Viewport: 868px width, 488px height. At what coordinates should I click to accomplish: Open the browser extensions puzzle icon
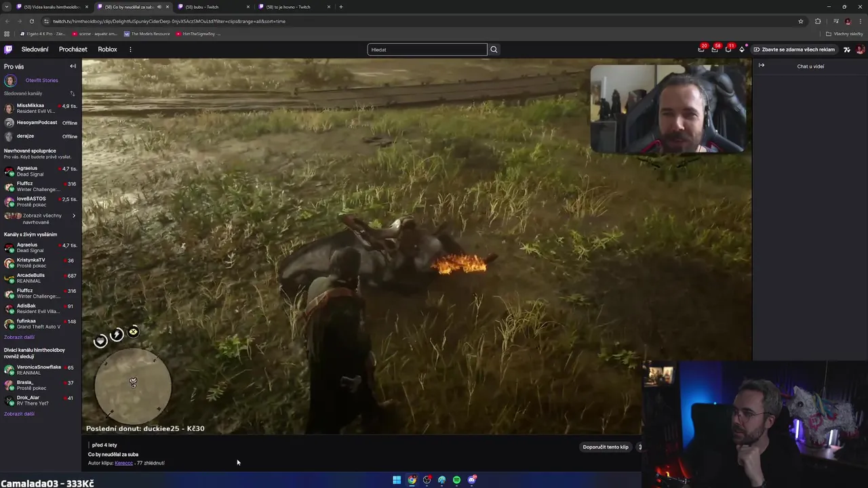[818, 21]
